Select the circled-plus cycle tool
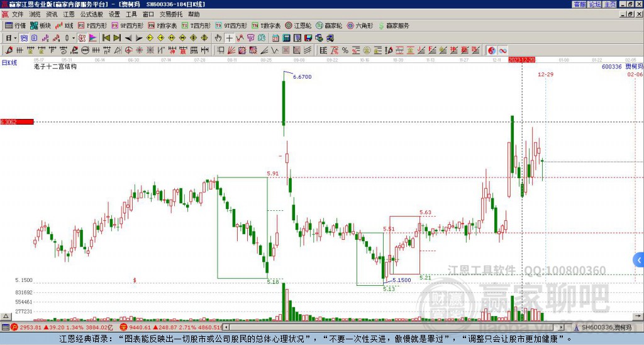The width and height of the screenshot is (644, 345). [x=128, y=50]
